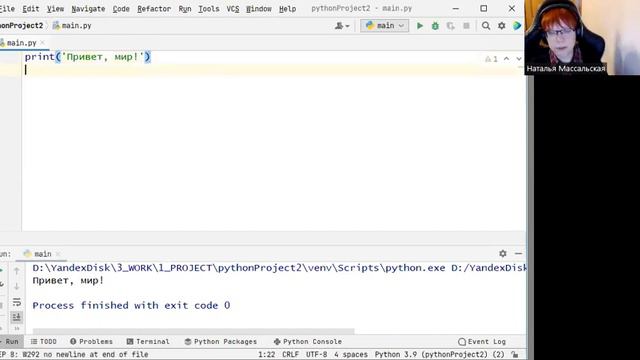Open Run panel settings gear icon
640x360 pixels.
click(503, 253)
